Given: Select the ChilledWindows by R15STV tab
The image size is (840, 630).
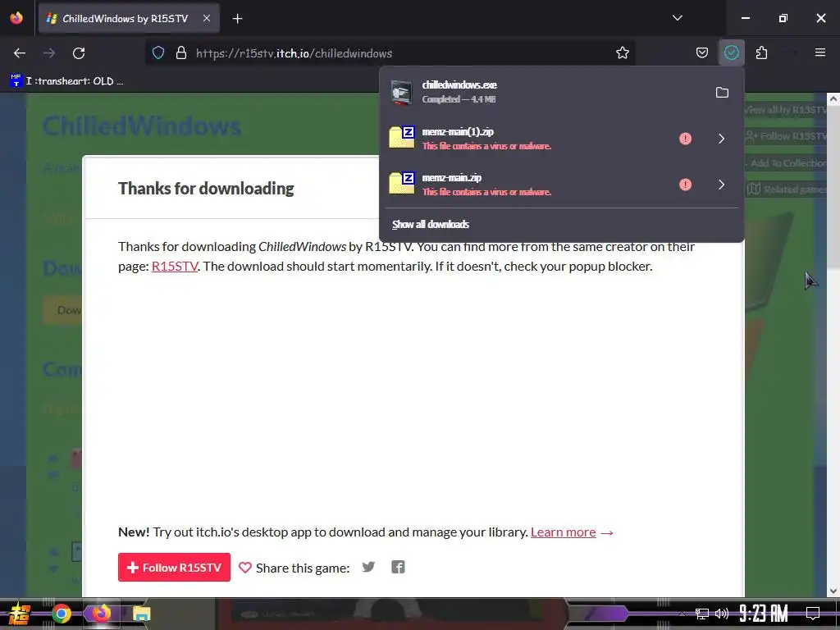Looking at the screenshot, I should click(129, 19).
